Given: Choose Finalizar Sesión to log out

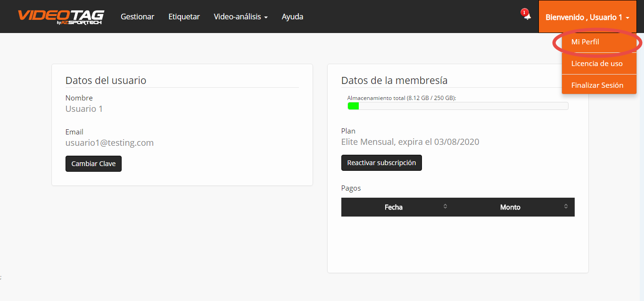Looking at the screenshot, I should tap(597, 85).
